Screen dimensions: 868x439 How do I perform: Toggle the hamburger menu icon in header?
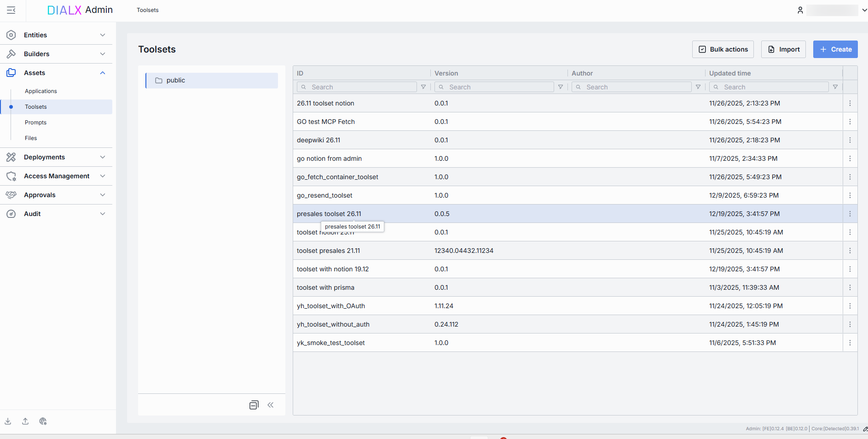click(x=11, y=10)
